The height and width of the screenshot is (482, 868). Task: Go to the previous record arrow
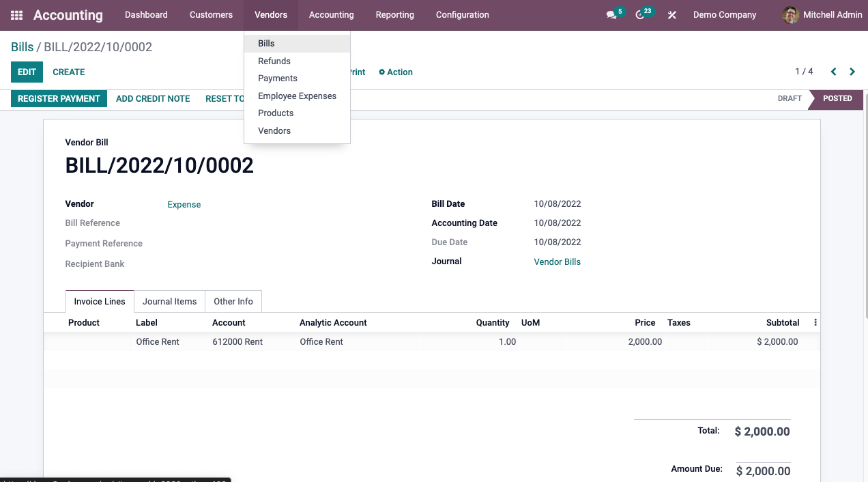833,72
